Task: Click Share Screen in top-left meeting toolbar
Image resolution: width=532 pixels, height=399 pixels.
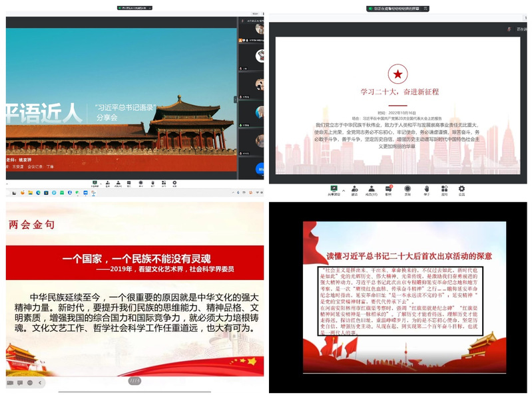Action: click(x=95, y=182)
